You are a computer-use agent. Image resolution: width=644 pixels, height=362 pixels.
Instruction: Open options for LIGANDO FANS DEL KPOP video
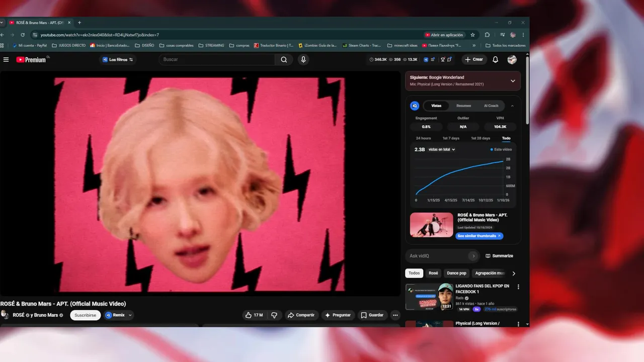click(x=518, y=287)
